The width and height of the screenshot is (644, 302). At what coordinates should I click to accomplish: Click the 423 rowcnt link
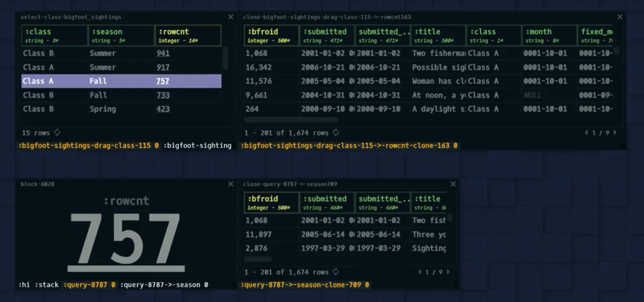pyautogui.click(x=163, y=109)
